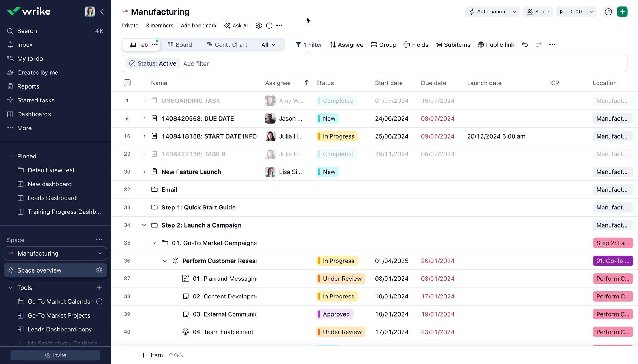Open the All views dropdown
The height and width of the screenshot is (364, 638).
(268, 45)
